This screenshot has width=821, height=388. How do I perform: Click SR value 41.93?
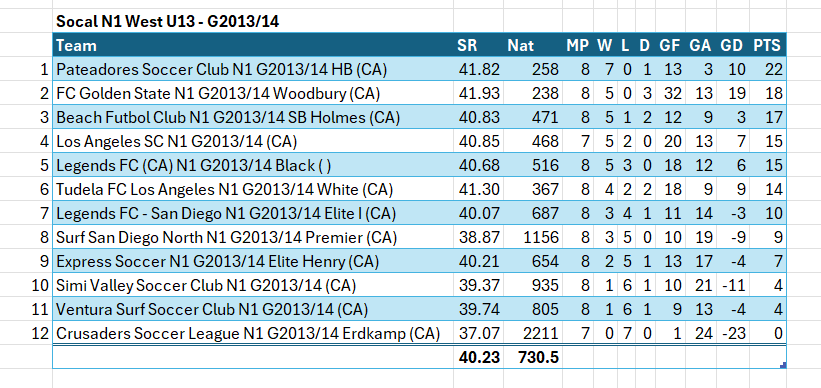point(478,93)
